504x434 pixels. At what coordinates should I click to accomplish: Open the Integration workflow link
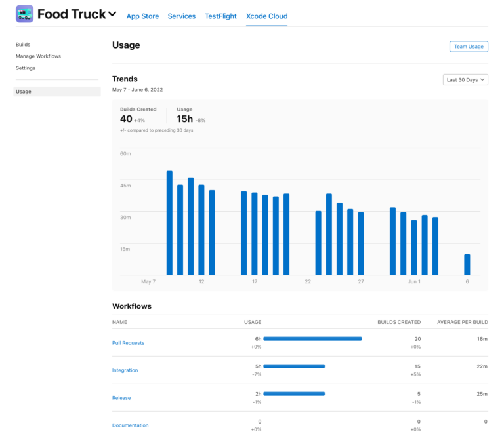coord(125,370)
